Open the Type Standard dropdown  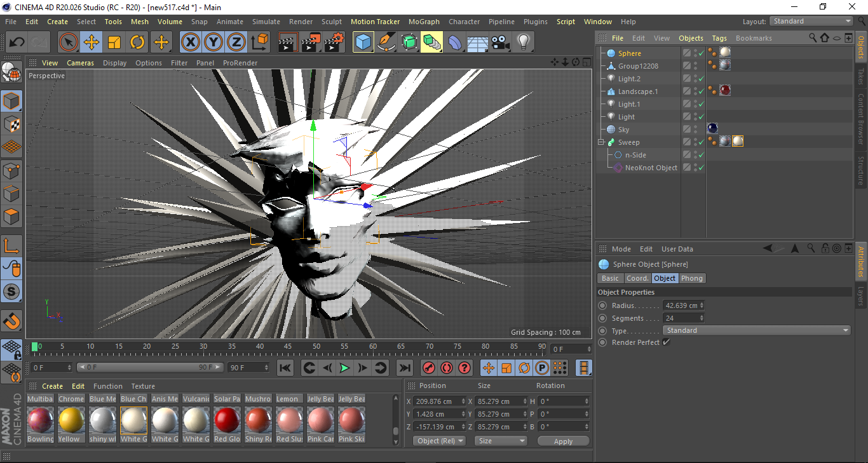pos(756,330)
